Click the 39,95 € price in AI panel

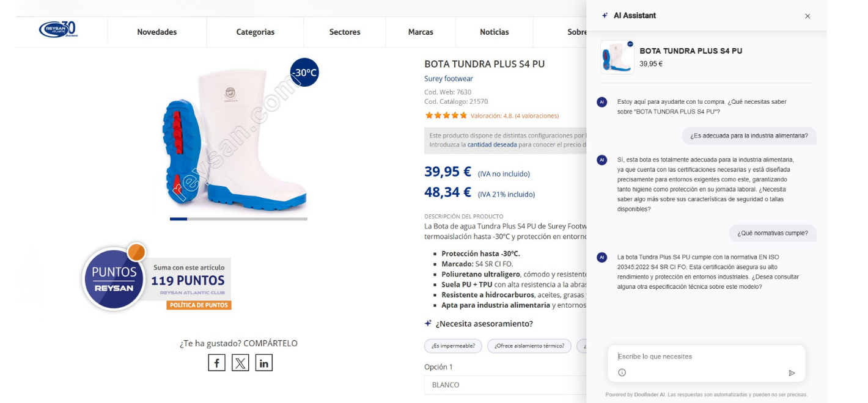651,64
